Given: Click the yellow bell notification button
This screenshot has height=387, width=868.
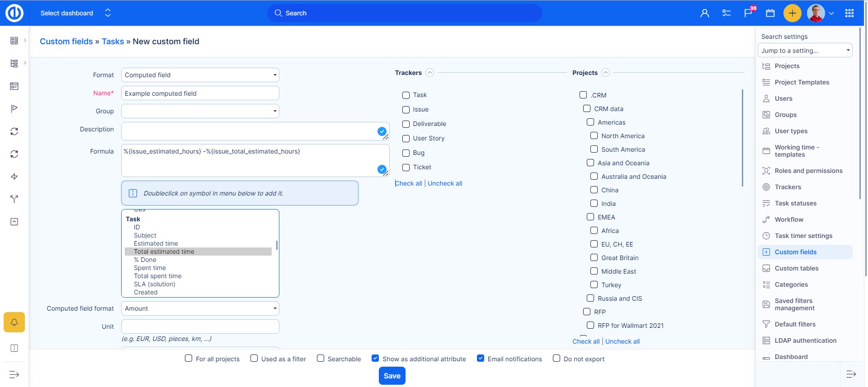Looking at the screenshot, I should [x=14, y=322].
